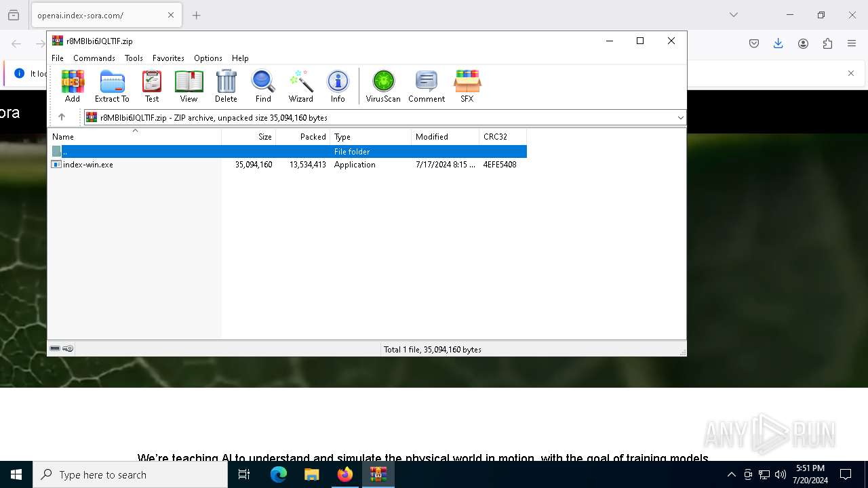Open Firefox recent browsing tab icon
This screenshot has height=488, width=868.
[14, 15]
